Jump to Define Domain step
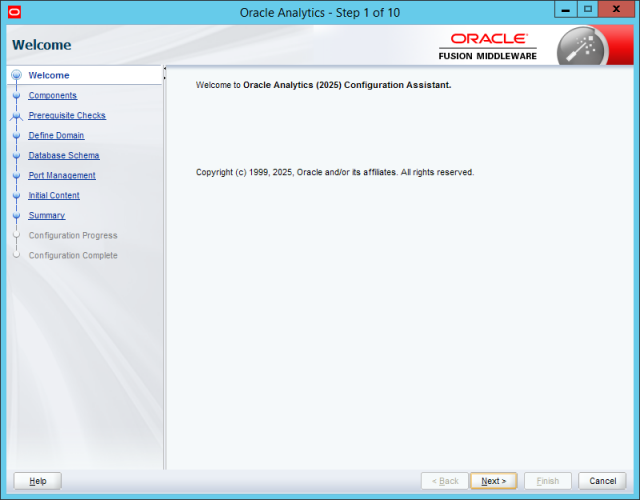The width and height of the screenshot is (640, 500). pos(56,136)
